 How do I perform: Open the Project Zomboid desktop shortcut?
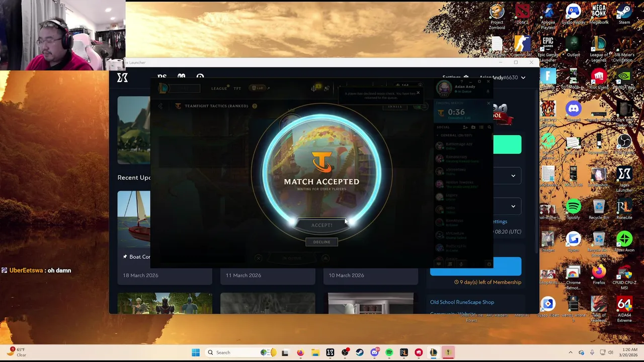coord(497,17)
